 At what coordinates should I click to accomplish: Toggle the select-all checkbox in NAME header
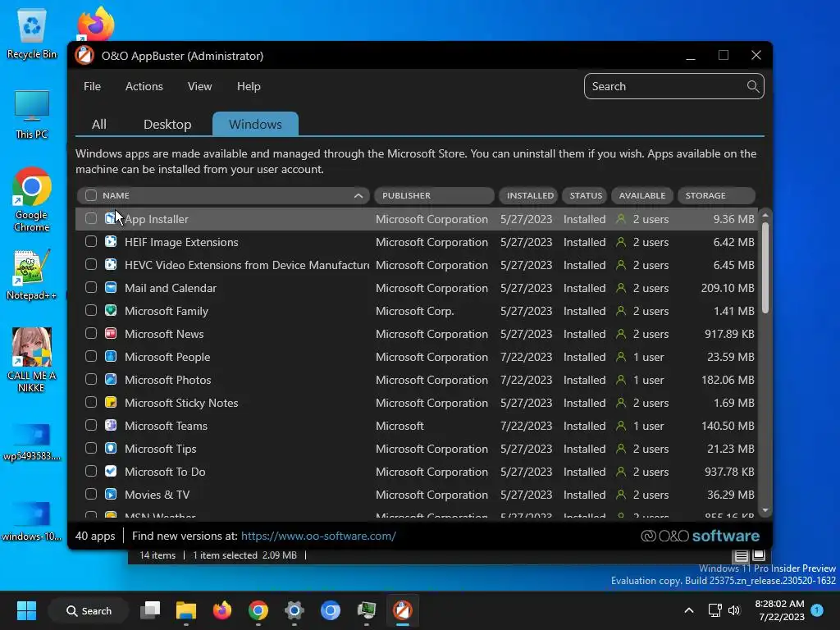coord(91,195)
